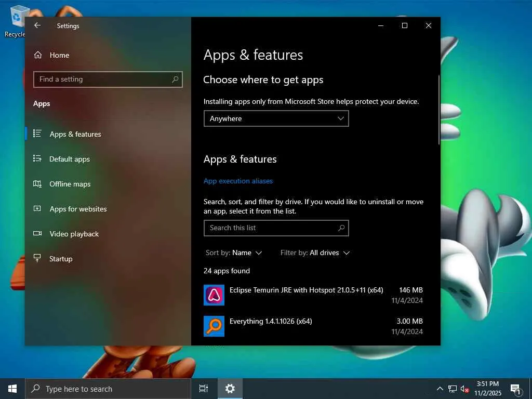Close the Settings window
The image size is (532, 399).
pyautogui.click(x=429, y=25)
